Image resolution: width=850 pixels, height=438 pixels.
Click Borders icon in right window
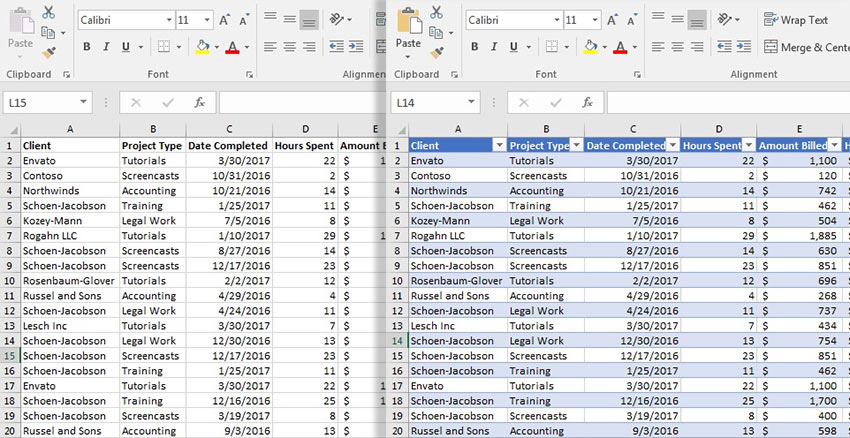552,47
